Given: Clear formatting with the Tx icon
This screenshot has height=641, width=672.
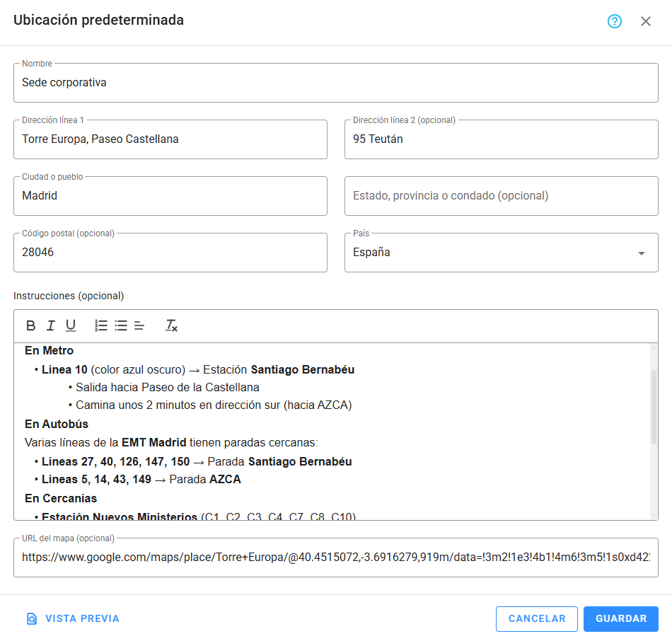Looking at the screenshot, I should [x=169, y=325].
